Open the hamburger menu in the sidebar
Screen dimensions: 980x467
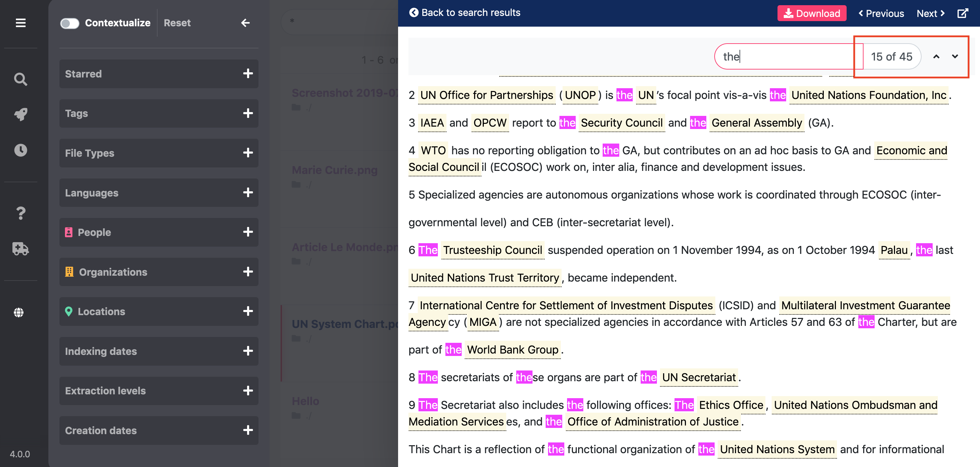[x=20, y=23]
